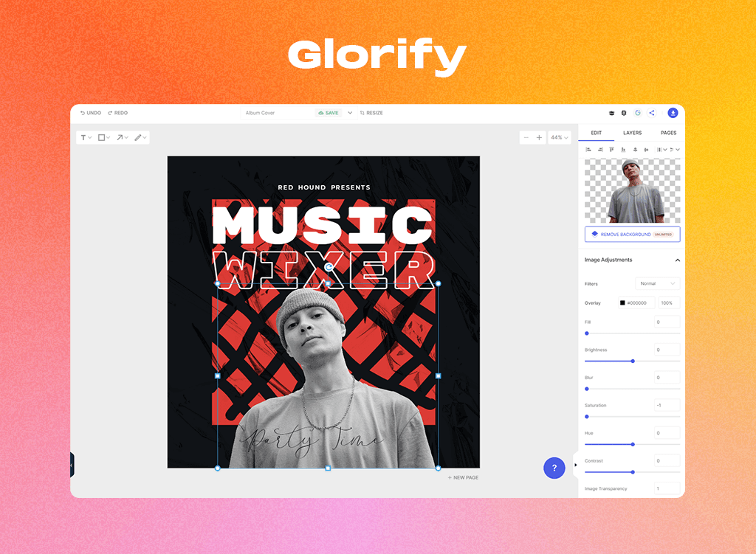Click the Album Cover title field
Screen dimensions: 756x554
278,113
